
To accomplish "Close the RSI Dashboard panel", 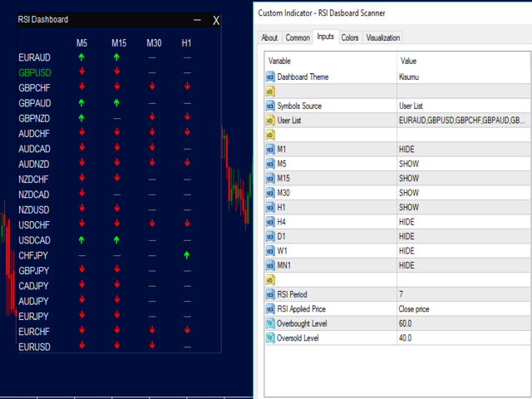I will coord(216,21).
